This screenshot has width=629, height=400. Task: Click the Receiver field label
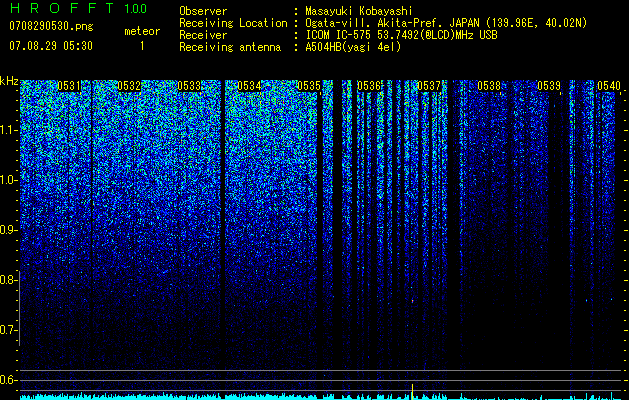[203, 35]
